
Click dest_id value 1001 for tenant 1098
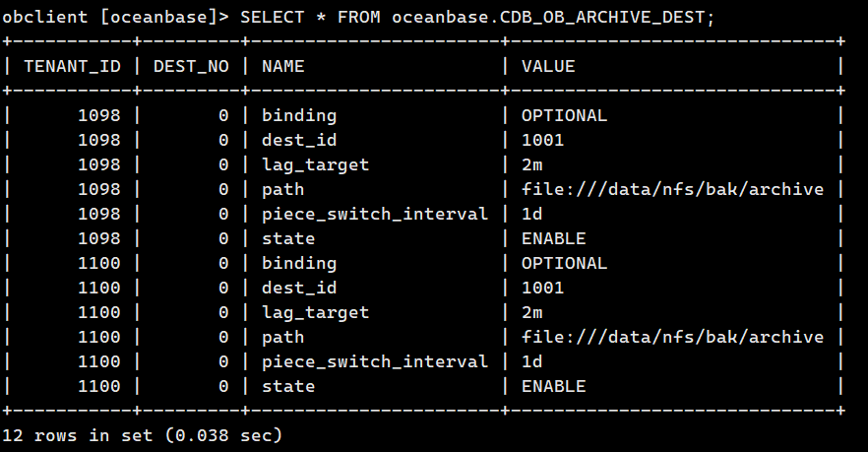tap(542, 140)
